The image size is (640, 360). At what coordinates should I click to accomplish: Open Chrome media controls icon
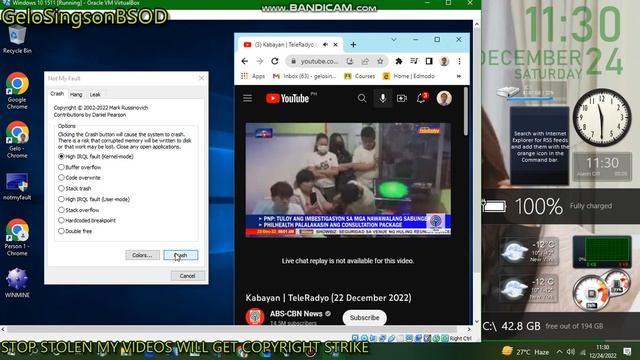pos(414,61)
